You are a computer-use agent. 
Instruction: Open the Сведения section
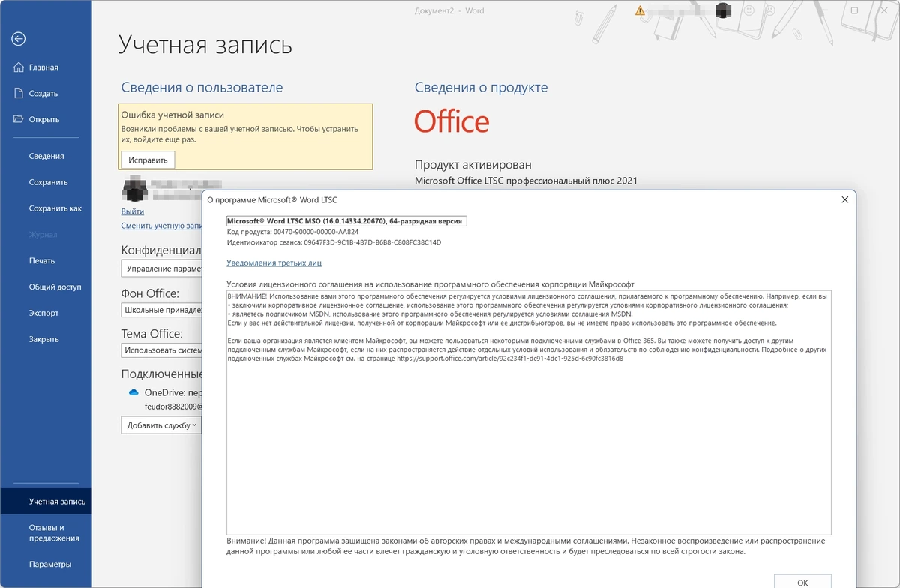[46, 156]
